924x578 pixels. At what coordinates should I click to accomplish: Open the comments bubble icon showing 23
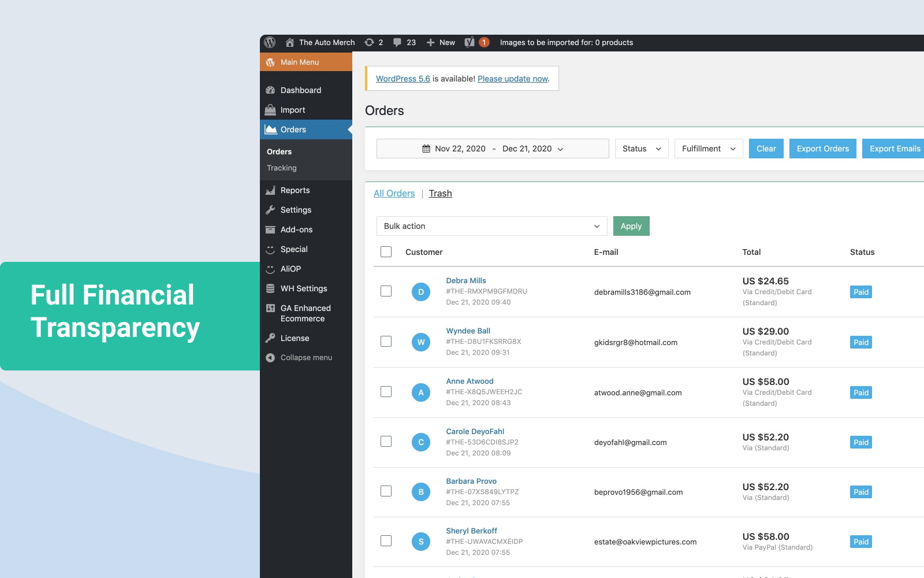[397, 43]
